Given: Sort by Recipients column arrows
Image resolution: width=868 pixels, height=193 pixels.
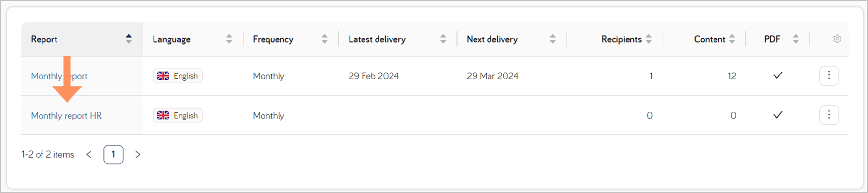Looking at the screenshot, I should (x=649, y=39).
